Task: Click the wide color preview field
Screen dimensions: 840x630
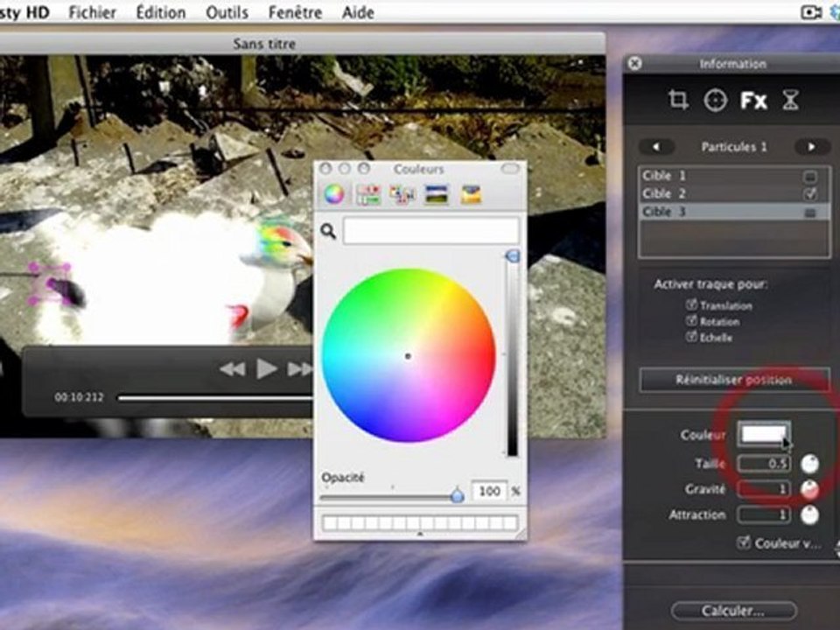Action: 431,231
